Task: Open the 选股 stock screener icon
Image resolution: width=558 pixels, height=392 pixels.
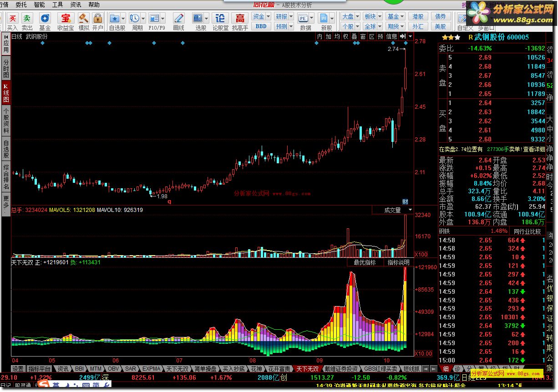Action: point(198,18)
